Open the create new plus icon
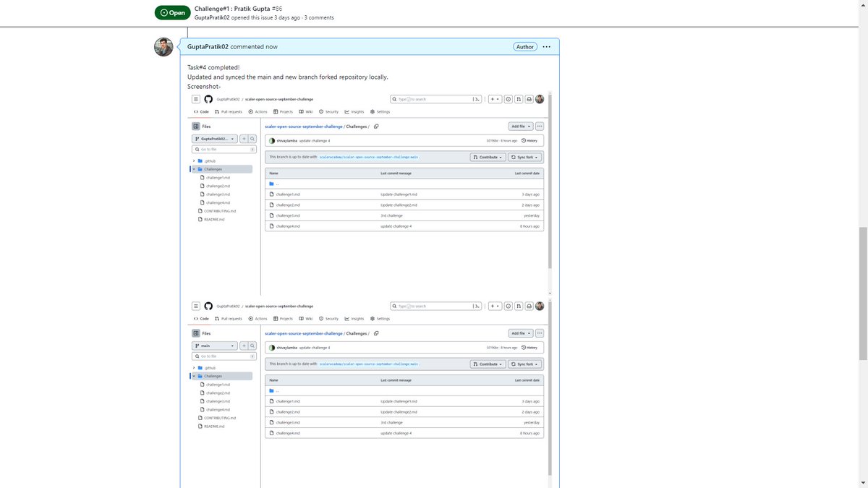This screenshot has height=488, width=868. pos(495,99)
